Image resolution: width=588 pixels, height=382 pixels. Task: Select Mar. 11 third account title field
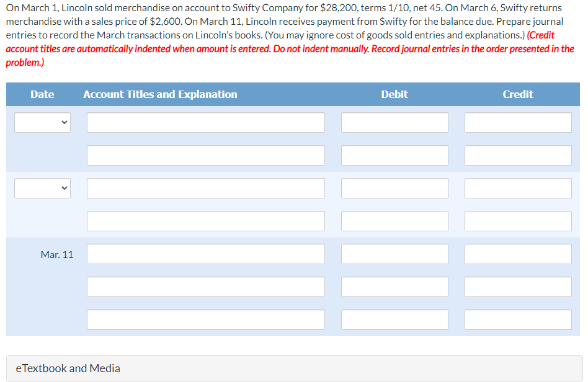(x=206, y=320)
